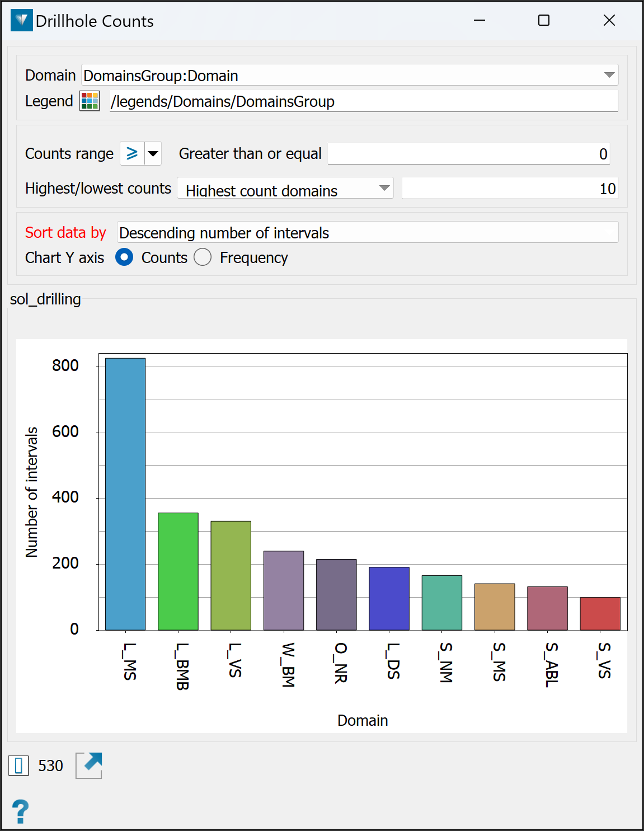Click the legend color palette icon
This screenshot has height=831, width=644.
pyautogui.click(x=90, y=101)
